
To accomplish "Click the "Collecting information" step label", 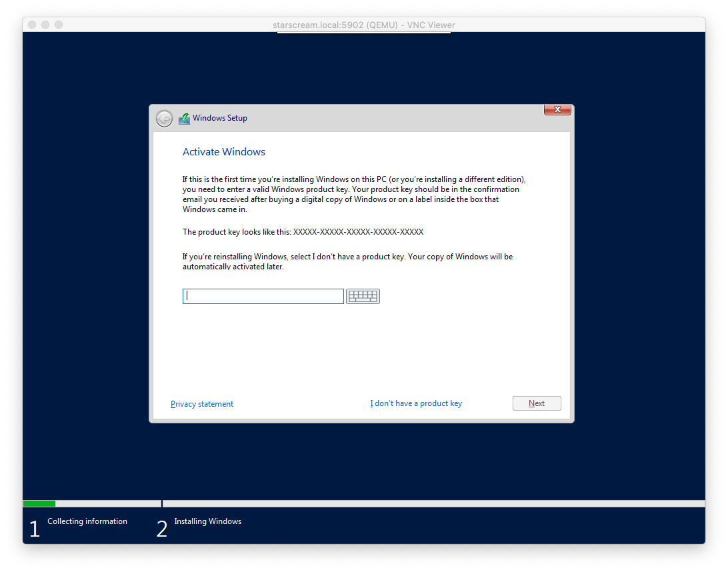I will pos(87,521).
